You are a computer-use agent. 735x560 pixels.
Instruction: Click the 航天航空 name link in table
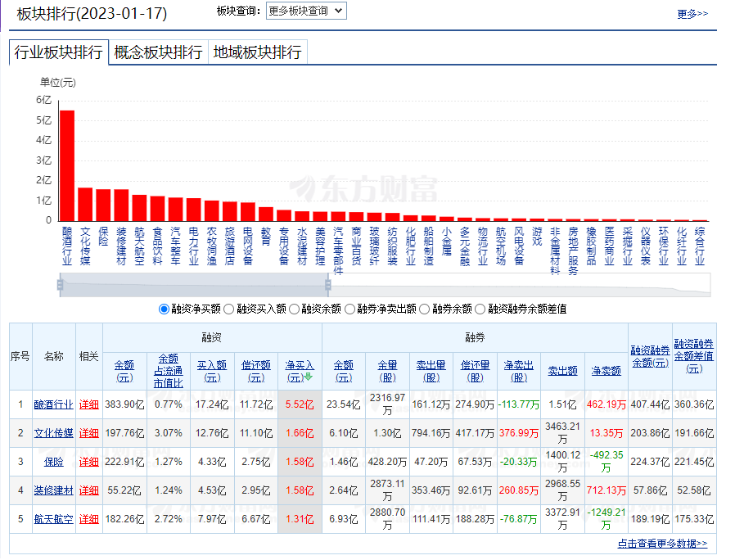tap(53, 519)
